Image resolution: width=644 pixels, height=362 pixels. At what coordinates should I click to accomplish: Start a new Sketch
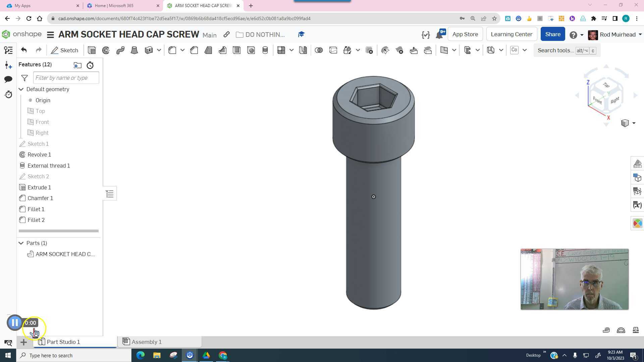pos(65,50)
